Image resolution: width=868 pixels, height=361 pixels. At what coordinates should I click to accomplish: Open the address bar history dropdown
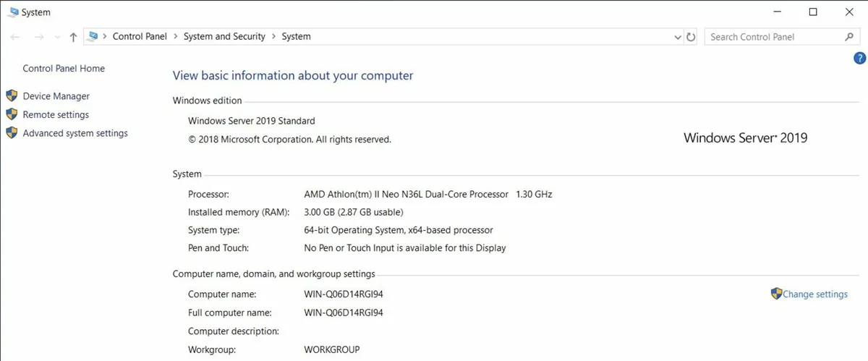pyautogui.click(x=678, y=37)
